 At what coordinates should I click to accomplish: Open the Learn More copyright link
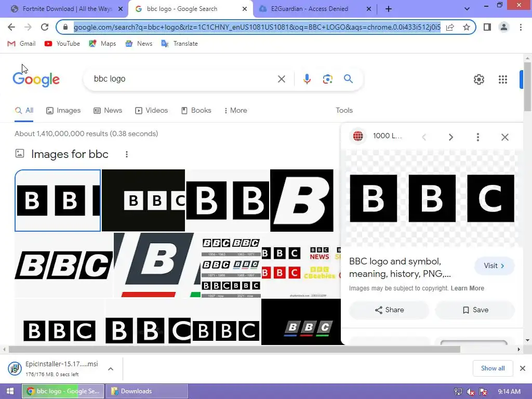467,288
